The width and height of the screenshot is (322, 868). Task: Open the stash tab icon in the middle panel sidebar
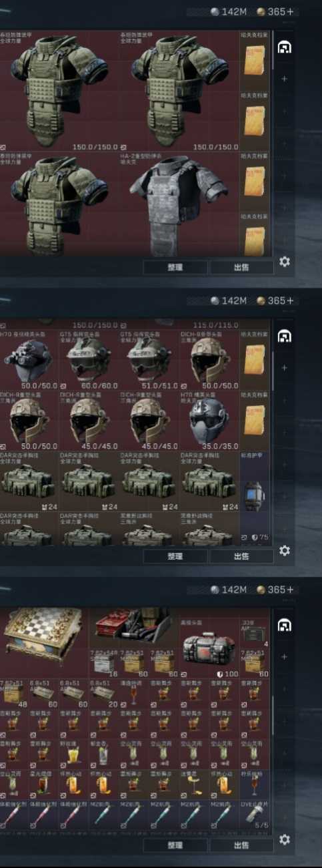pos(285,336)
